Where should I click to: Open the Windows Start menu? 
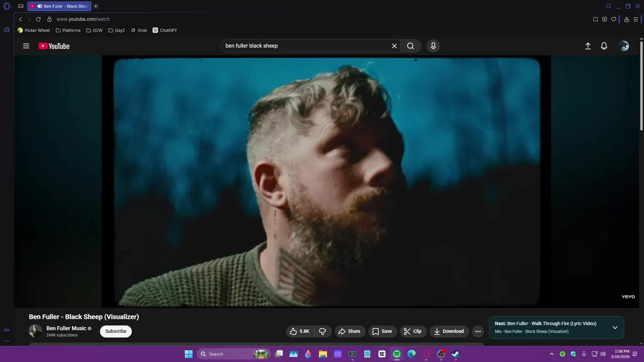point(189,354)
